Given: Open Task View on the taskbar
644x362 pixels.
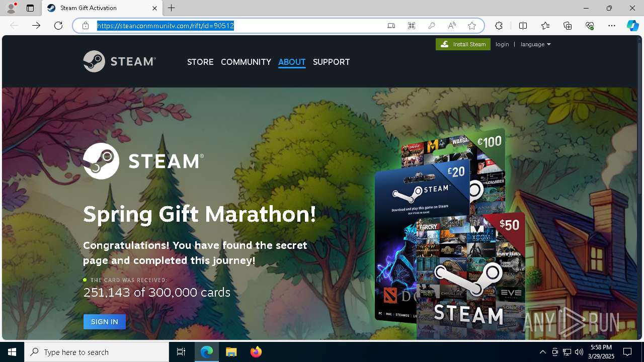Looking at the screenshot, I should [181, 352].
